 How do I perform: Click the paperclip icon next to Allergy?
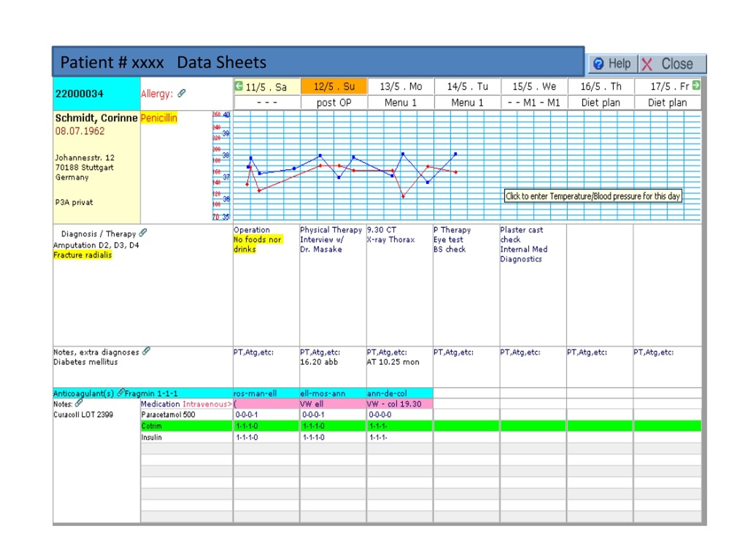[182, 93]
